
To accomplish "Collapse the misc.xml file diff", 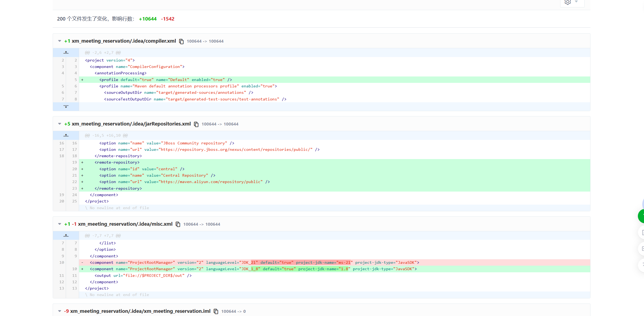I will point(60,224).
